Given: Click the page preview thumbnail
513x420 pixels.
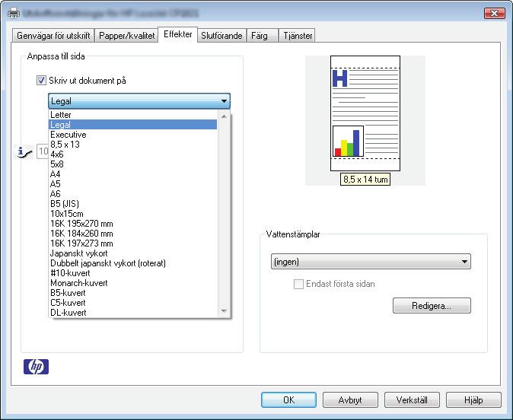Looking at the screenshot, I should coord(365,113).
